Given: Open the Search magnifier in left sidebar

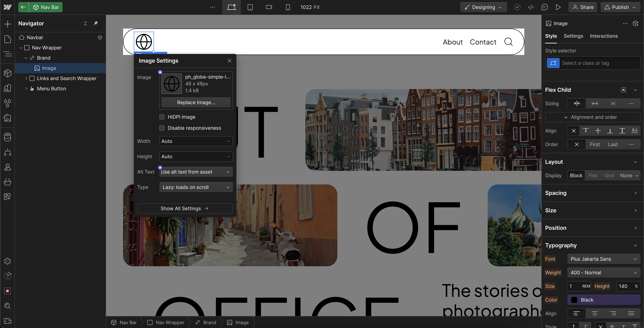Looking at the screenshot, I should point(7,306).
